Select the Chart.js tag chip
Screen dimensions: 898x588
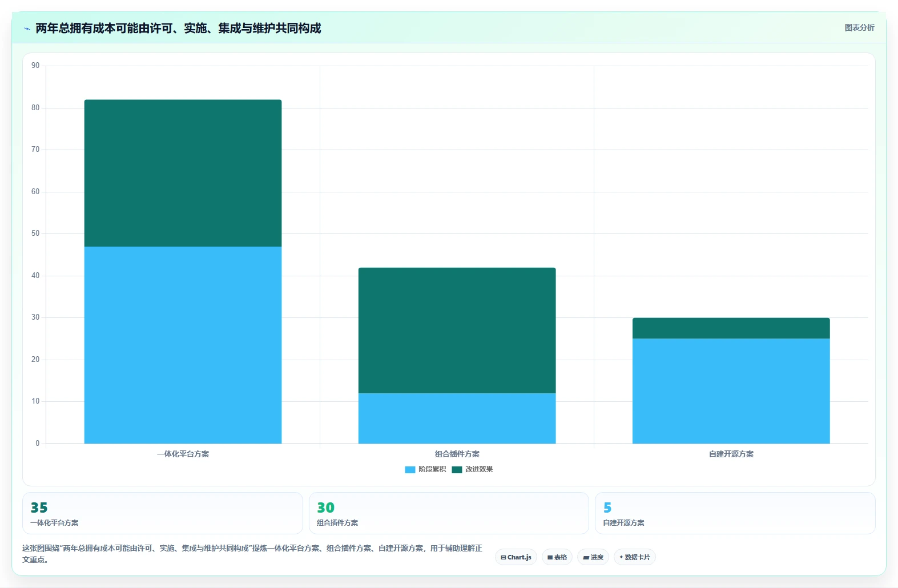pyautogui.click(x=516, y=557)
